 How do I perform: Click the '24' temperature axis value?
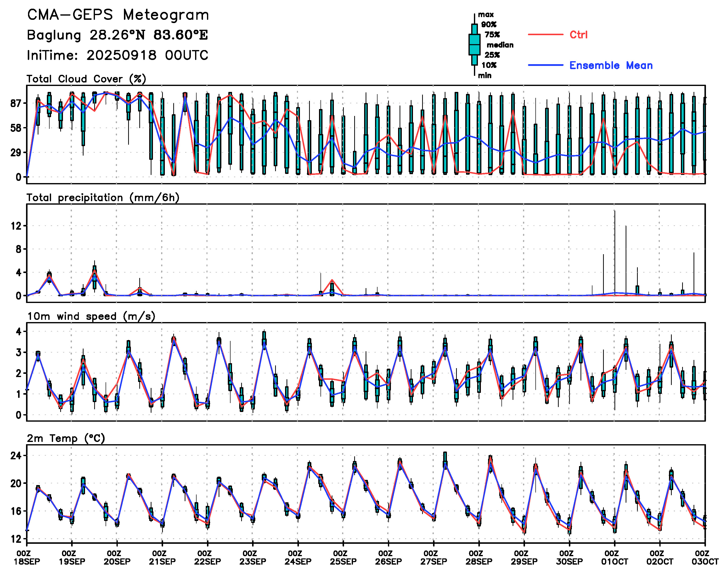16,456
